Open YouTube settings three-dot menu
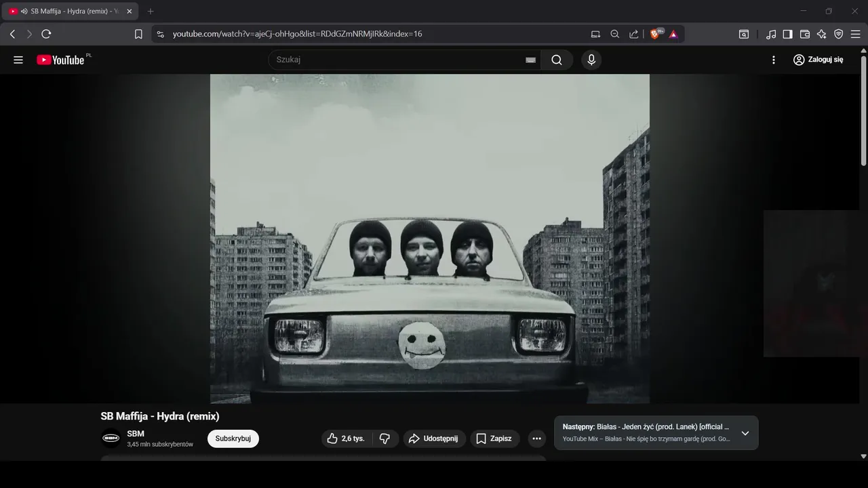 pyautogui.click(x=774, y=60)
